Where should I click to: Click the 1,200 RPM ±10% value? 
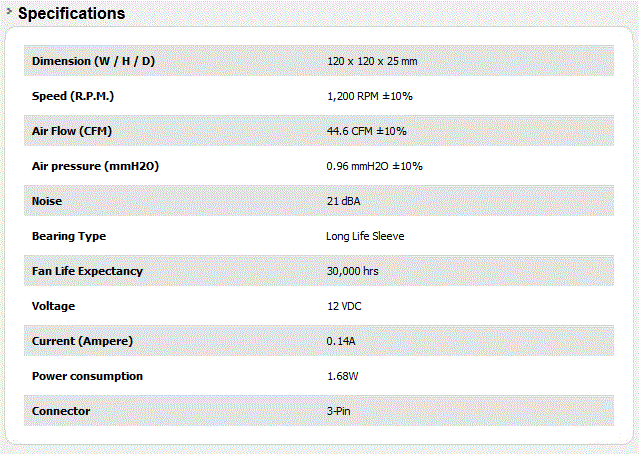tap(370, 96)
